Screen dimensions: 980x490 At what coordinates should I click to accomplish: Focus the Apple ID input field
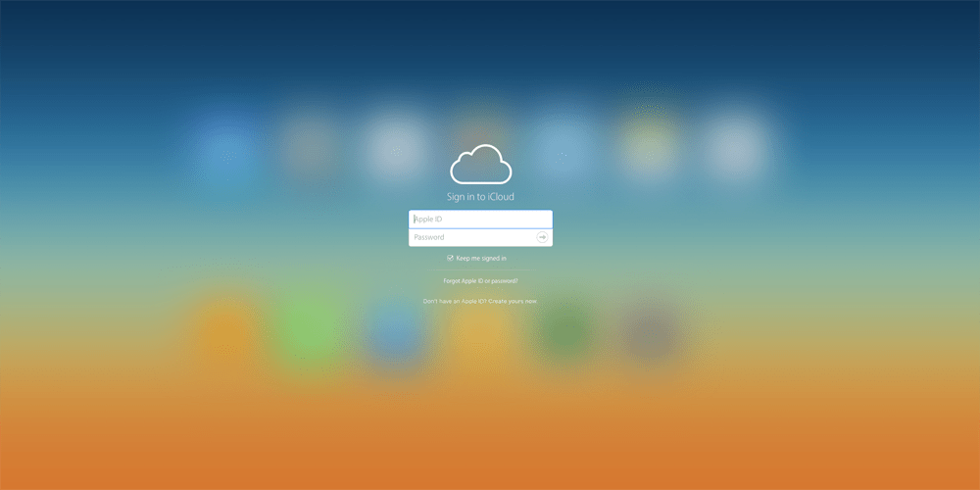(x=480, y=220)
